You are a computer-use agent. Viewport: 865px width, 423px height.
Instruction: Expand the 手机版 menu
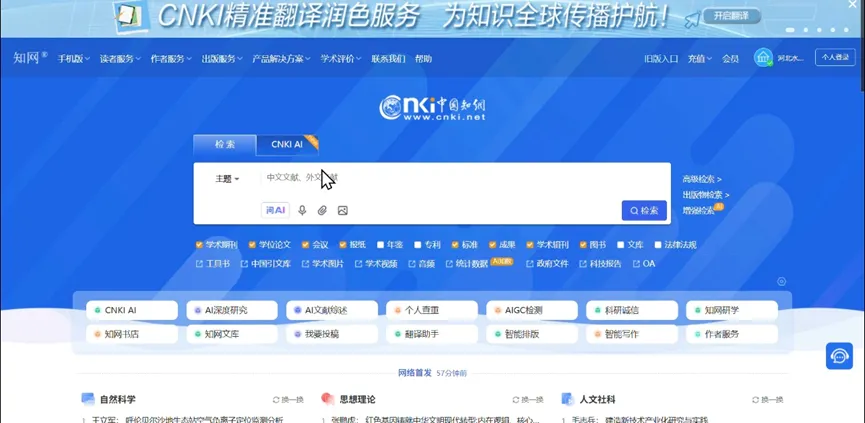pos(73,58)
